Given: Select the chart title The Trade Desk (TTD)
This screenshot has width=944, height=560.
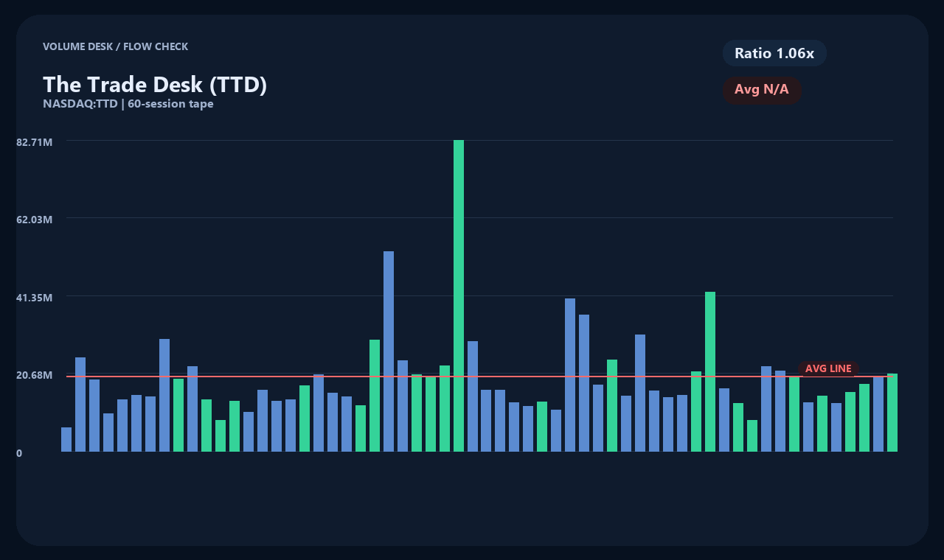Looking at the screenshot, I should (155, 84).
